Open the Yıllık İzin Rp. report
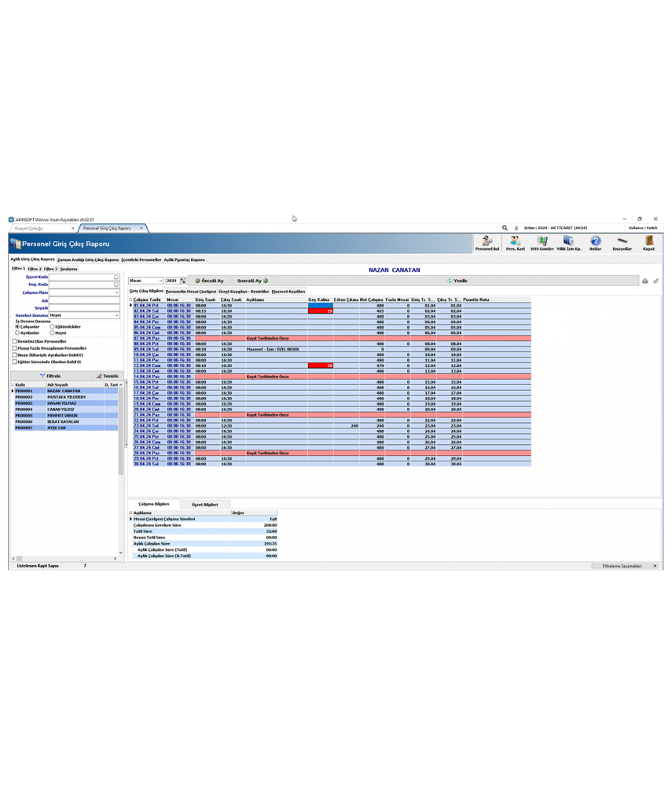Image resolution: width=672 pixels, height=786 pixels. [570, 242]
